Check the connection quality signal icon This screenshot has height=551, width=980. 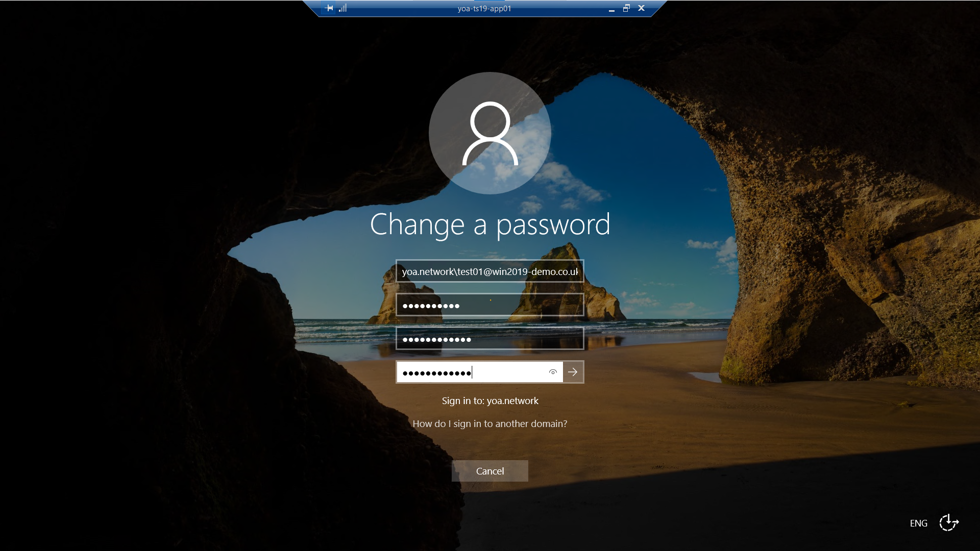[x=342, y=8]
